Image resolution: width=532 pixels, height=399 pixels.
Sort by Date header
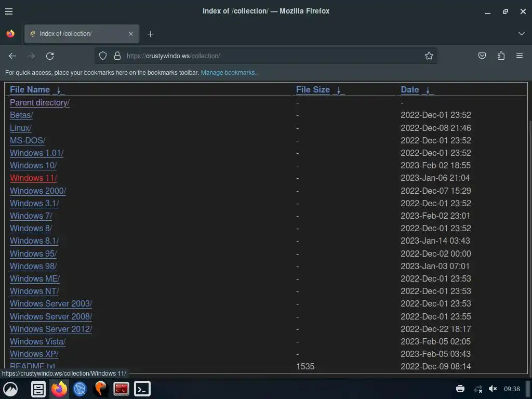[x=409, y=89]
